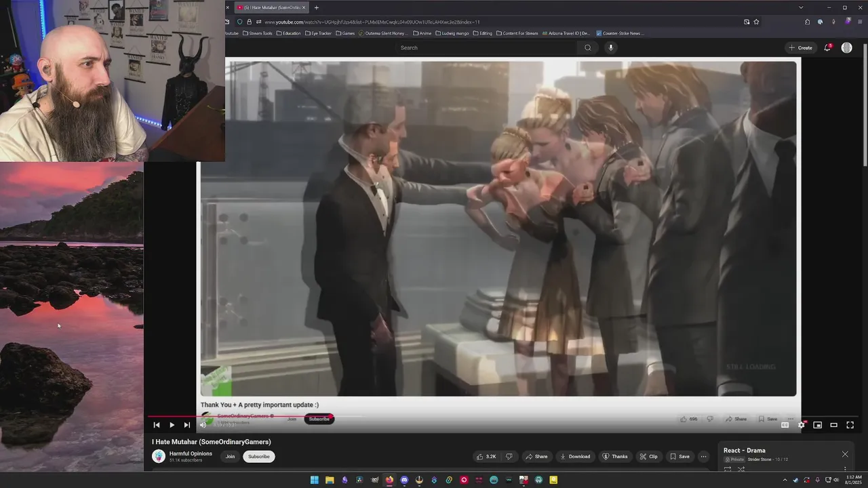The image size is (868, 488).
Task: Open File Explorer from taskbar
Action: 330,480
